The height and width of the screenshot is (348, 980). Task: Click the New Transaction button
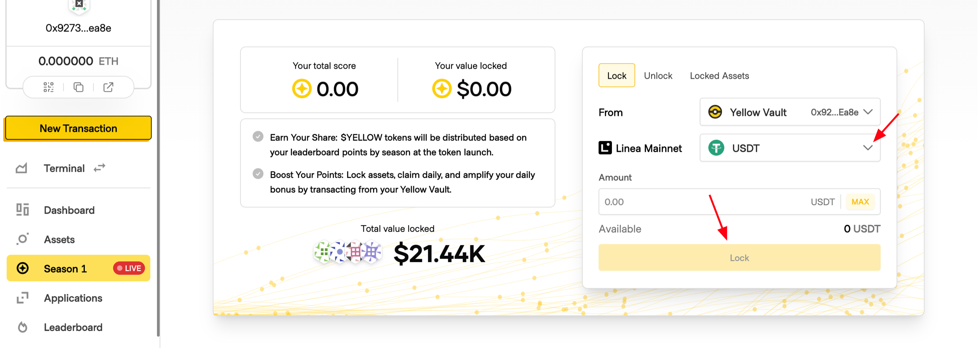(x=78, y=128)
